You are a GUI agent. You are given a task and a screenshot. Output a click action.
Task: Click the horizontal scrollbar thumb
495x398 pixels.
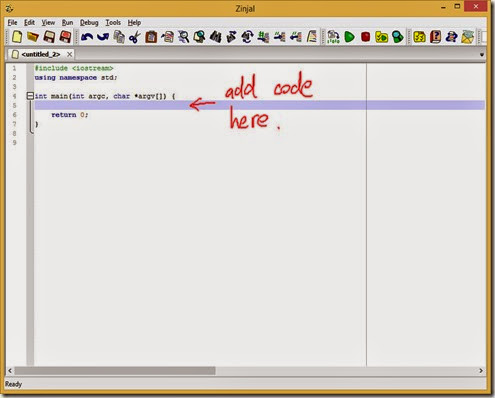[115, 370]
